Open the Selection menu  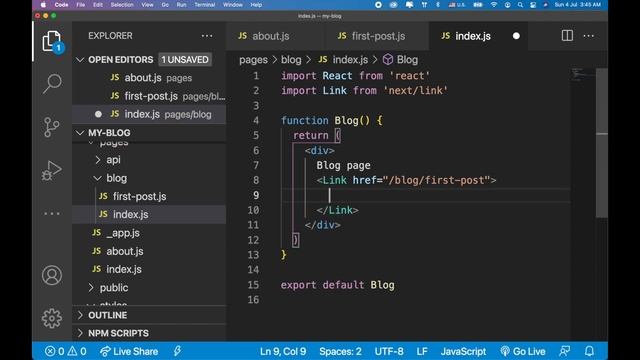122,5
